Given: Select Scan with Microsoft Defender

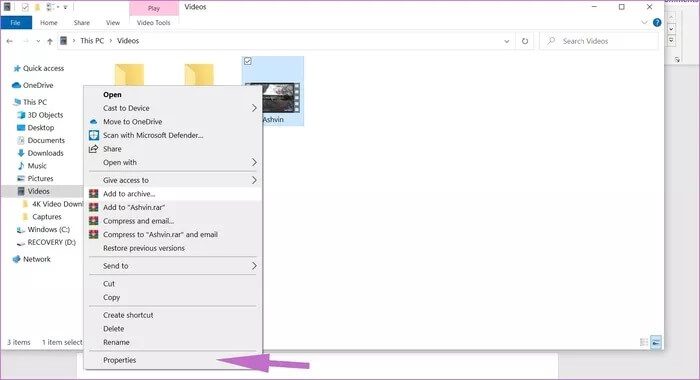Looking at the screenshot, I should click(153, 135).
